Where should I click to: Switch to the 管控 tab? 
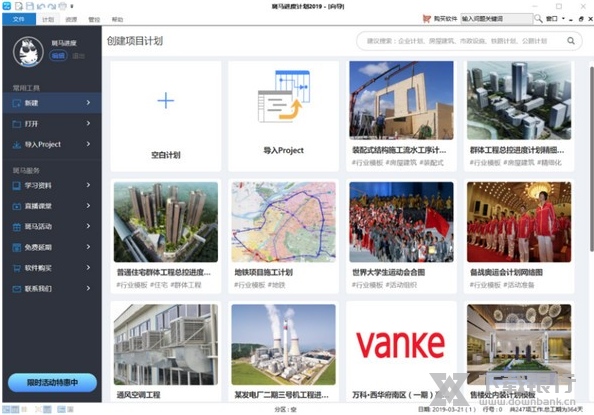coord(94,19)
